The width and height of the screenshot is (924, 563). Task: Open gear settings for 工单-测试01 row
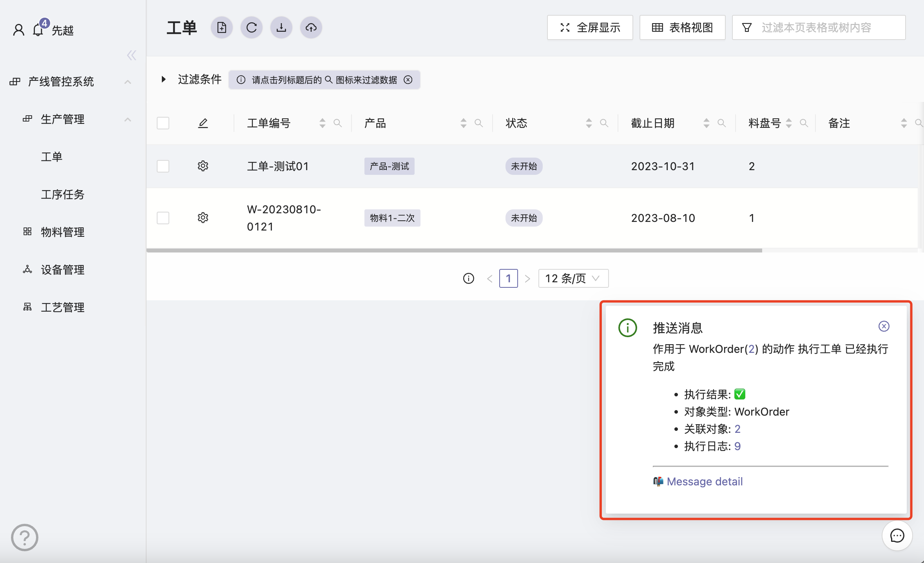pyautogui.click(x=203, y=166)
